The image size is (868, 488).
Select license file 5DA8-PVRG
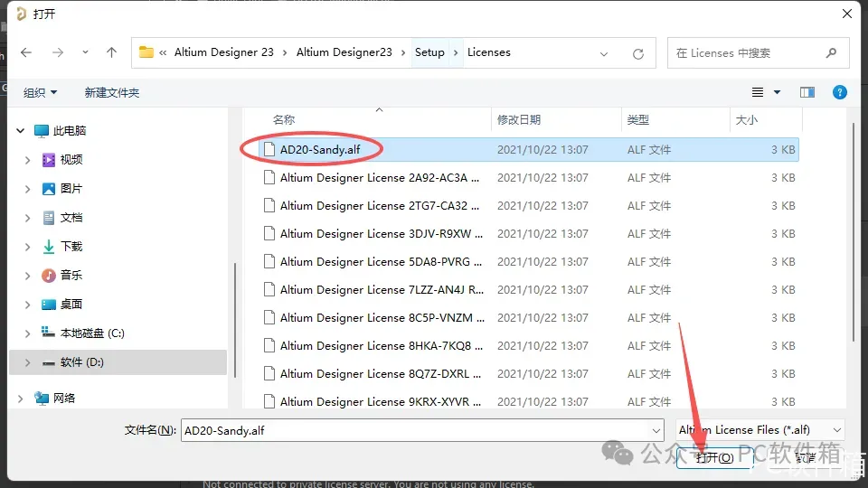point(529,262)
